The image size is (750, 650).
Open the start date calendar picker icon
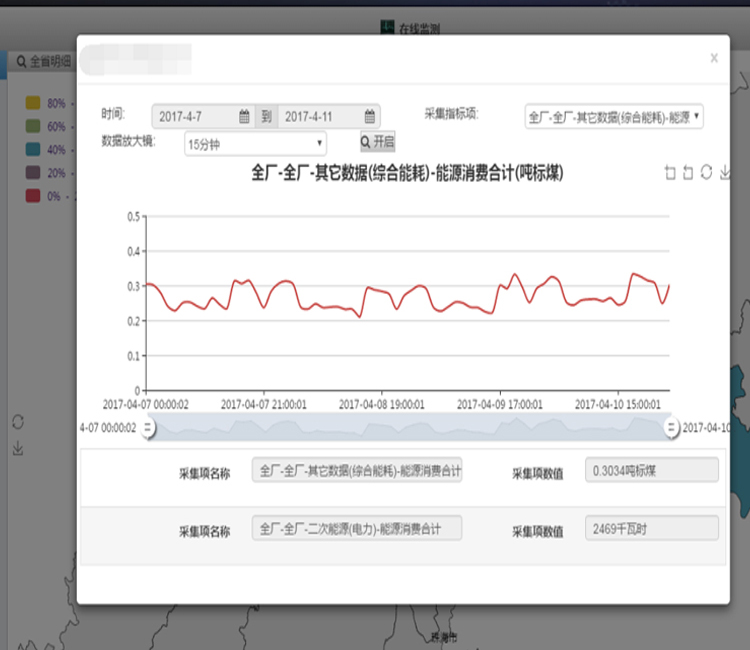(x=244, y=116)
